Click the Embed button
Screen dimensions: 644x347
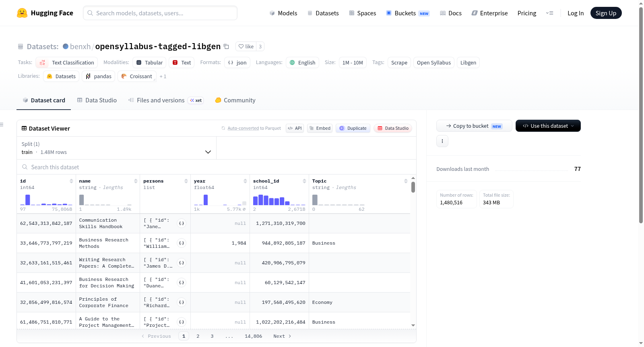(x=320, y=128)
